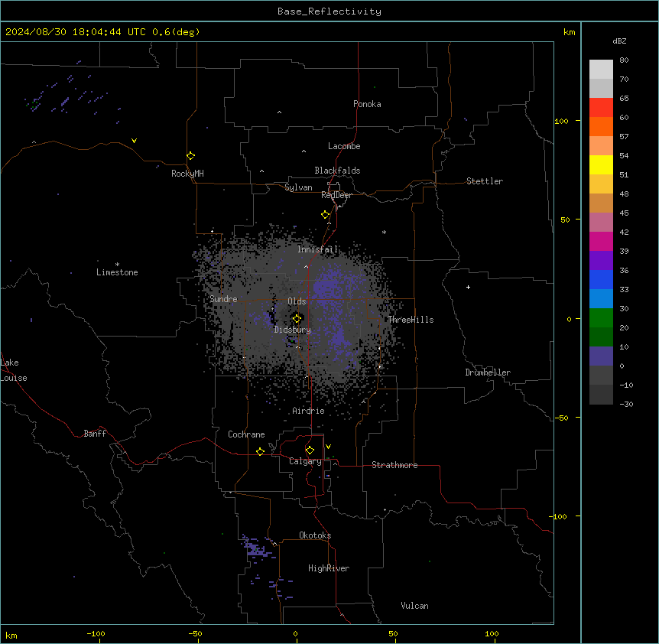Click the Calgary city label
The width and height of the screenshot is (659, 644).
(305, 461)
